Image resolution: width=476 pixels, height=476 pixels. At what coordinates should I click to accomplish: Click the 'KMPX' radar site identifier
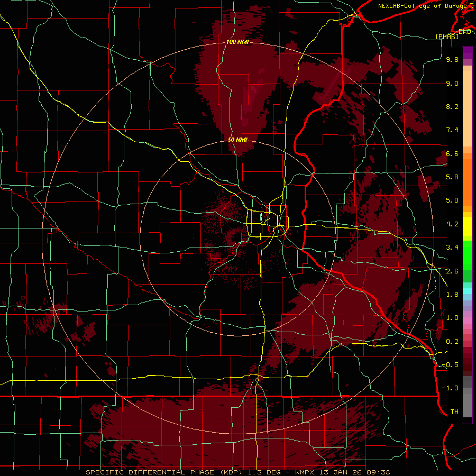(x=305, y=472)
